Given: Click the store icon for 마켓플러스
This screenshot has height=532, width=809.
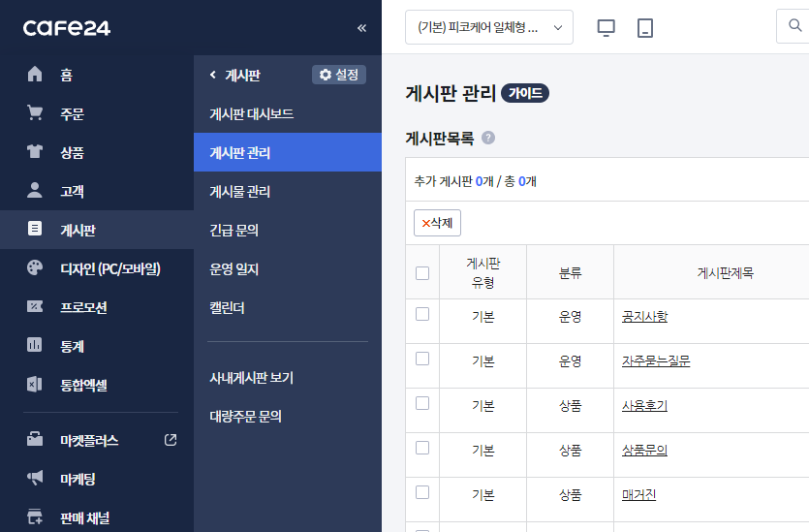Looking at the screenshot, I should (x=35, y=439).
